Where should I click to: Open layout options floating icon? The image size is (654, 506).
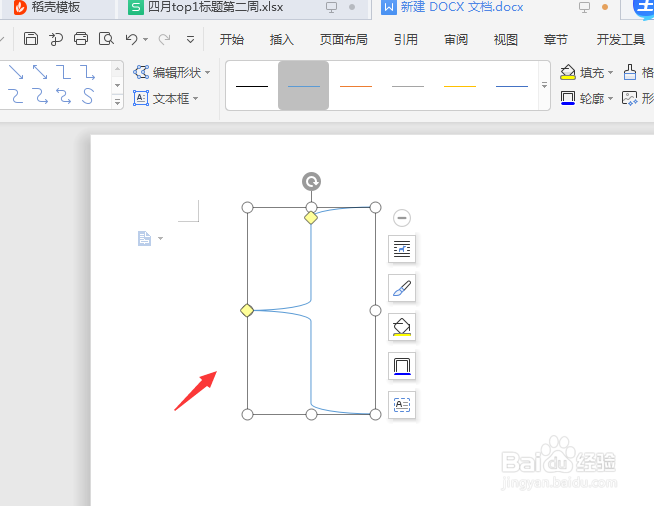point(402,249)
